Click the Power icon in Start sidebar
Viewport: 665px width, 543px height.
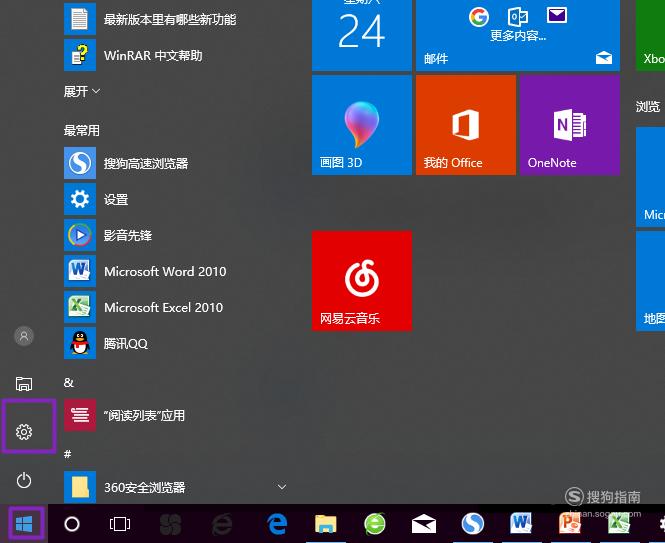pos(24,480)
